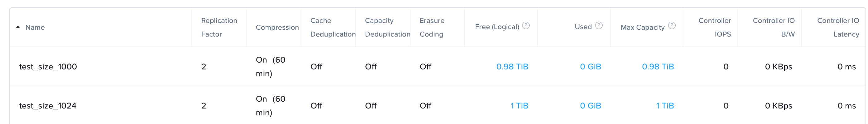868x124 pixels.
Task: Click the Controller IO Latency header
Action: [838, 27]
